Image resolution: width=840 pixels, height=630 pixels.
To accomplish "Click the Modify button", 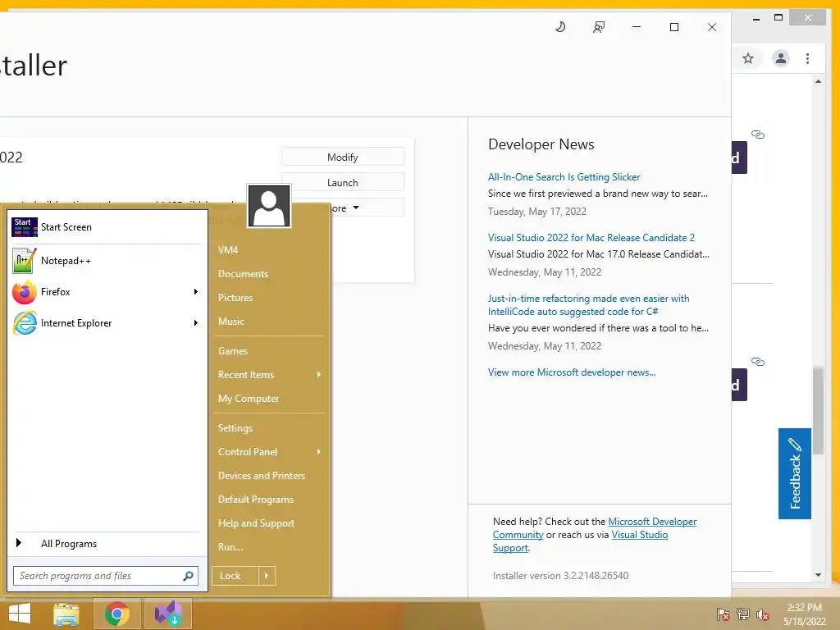I will [343, 157].
